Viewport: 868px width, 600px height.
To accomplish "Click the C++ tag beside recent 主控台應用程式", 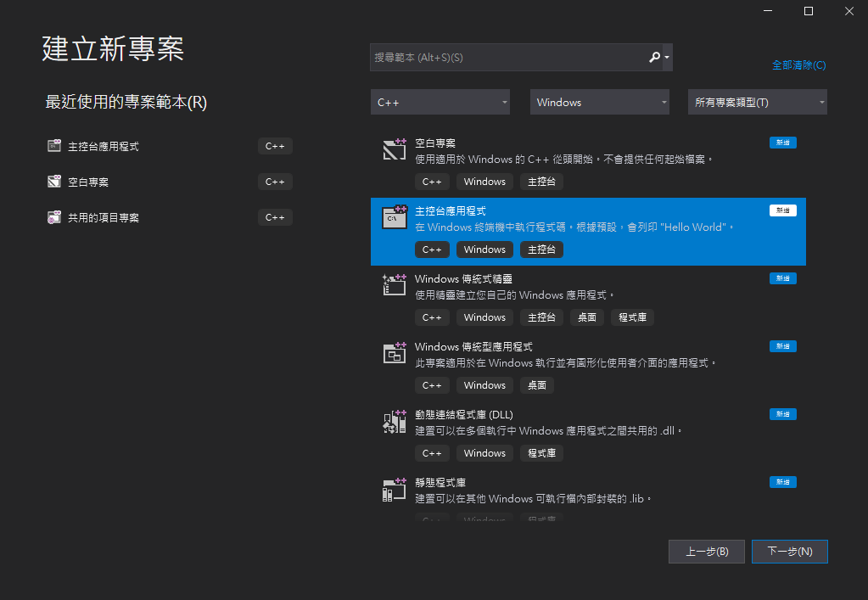I will 275,146.
